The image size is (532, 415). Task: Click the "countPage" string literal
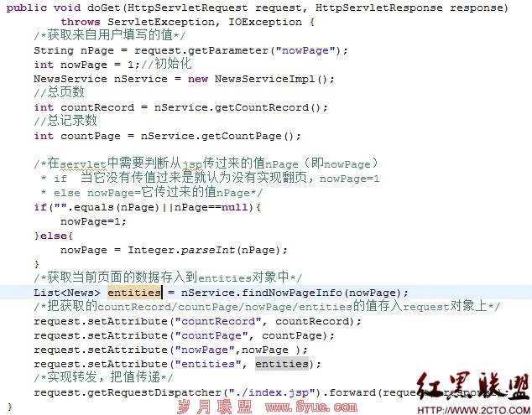(211, 335)
